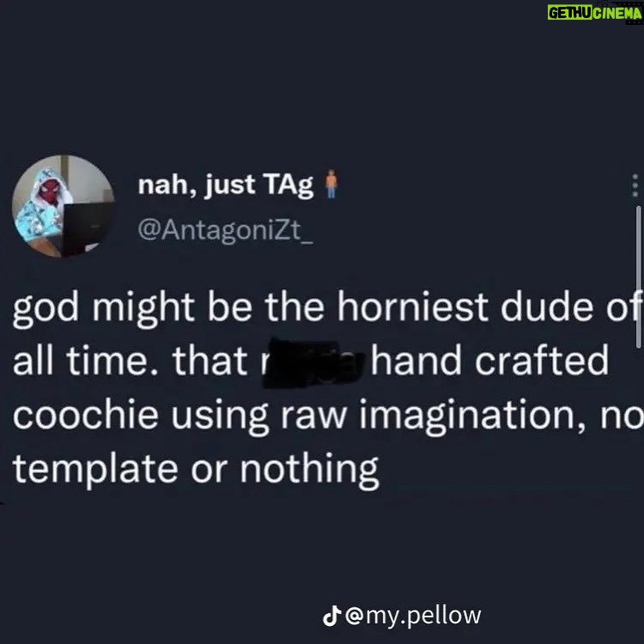Open the three-dot more options menu
This screenshot has height=644, width=644.
click(635, 185)
